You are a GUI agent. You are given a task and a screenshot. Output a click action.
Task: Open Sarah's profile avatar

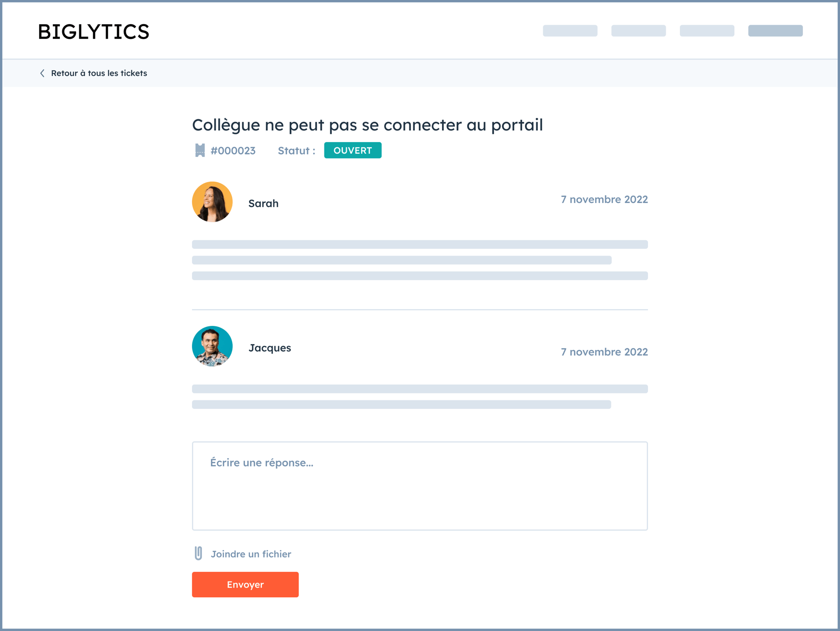coord(212,201)
